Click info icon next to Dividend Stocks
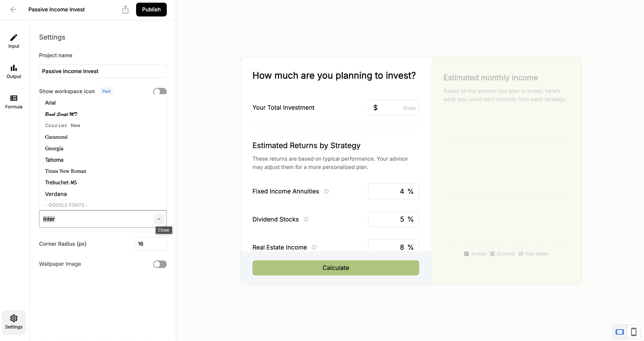This screenshot has height=341, width=644. (x=306, y=219)
